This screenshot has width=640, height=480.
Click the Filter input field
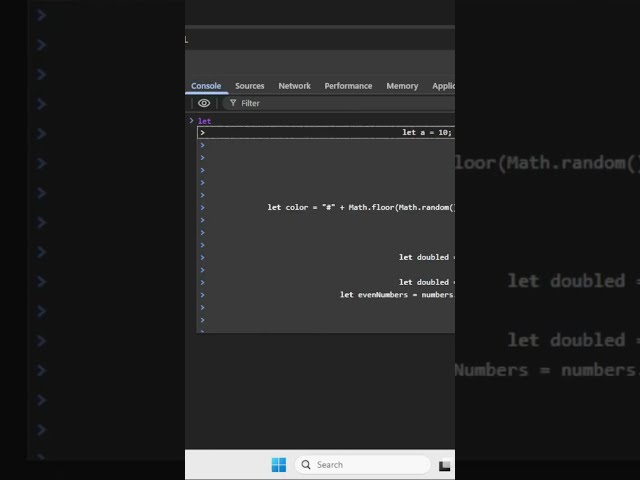click(x=339, y=103)
